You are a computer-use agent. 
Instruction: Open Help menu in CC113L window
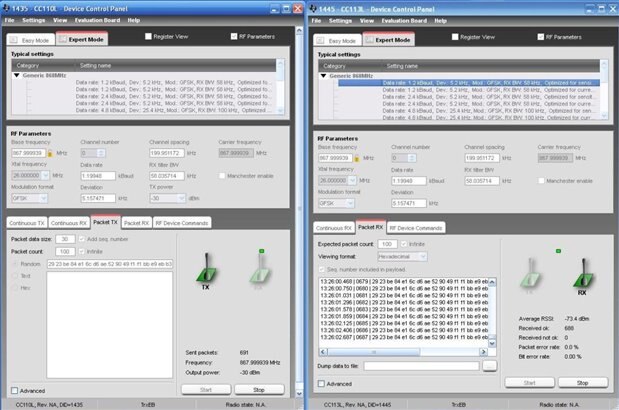click(x=441, y=21)
